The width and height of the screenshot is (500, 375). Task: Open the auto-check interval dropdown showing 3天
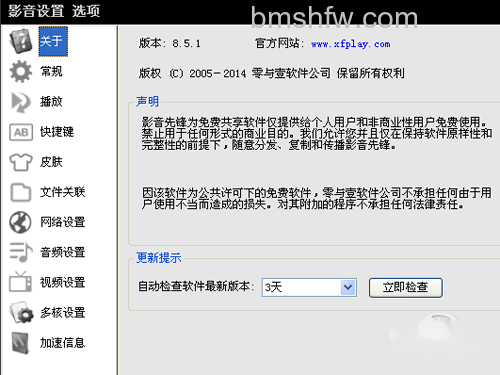[309, 287]
